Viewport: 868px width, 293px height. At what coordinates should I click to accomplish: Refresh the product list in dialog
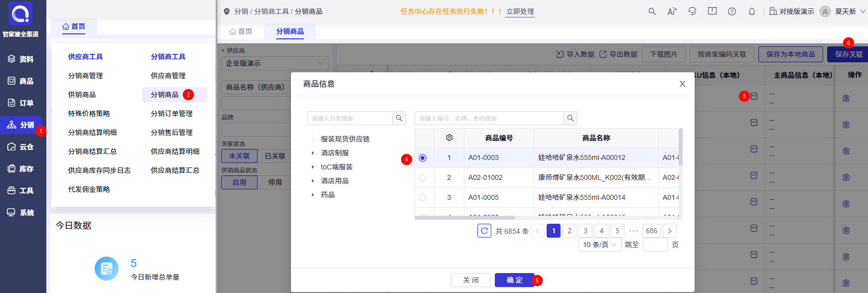pos(484,231)
